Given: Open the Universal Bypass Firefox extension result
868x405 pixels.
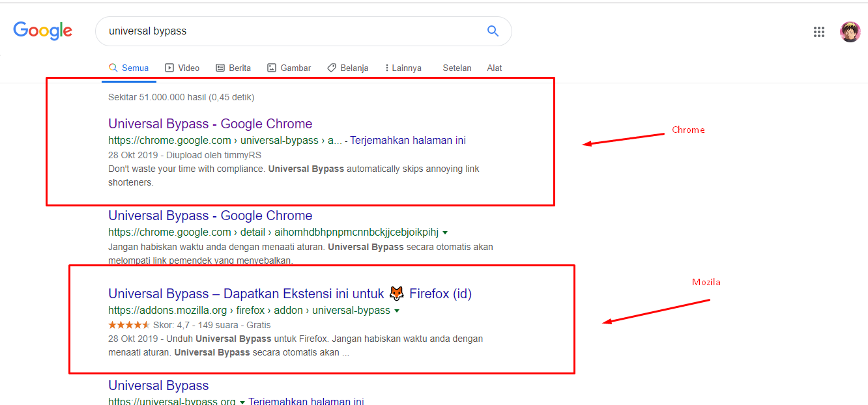Looking at the screenshot, I should [290, 294].
